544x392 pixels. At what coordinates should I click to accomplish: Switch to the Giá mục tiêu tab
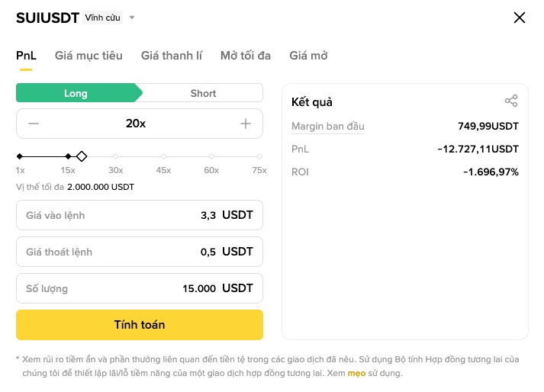coord(89,56)
